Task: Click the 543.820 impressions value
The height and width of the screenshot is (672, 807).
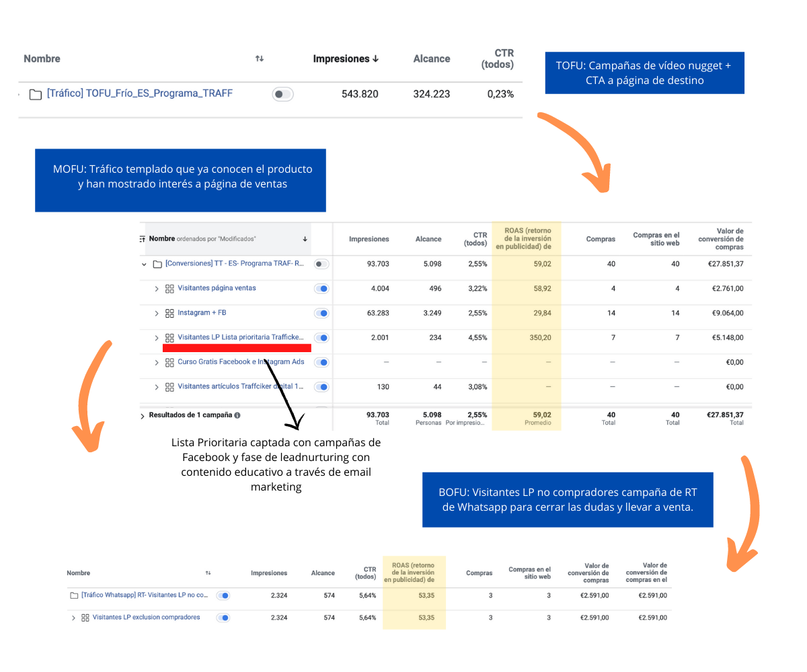Action: click(360, 94)
